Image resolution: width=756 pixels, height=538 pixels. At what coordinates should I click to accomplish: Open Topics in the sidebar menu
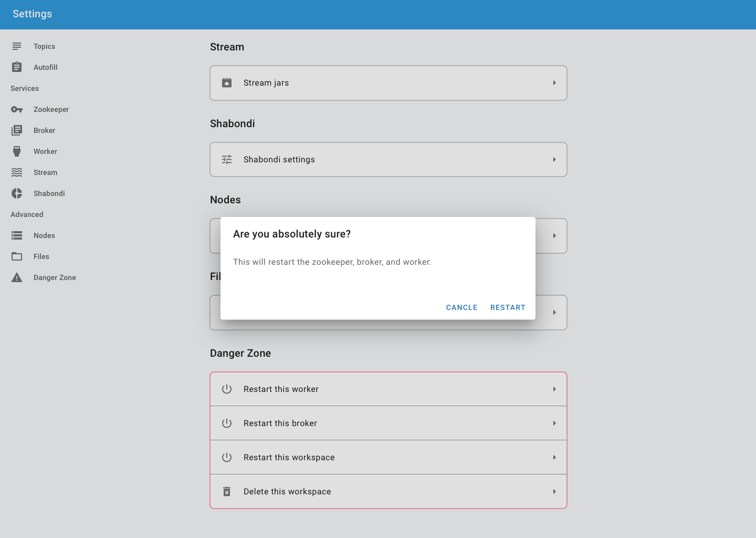coord(44,46)
